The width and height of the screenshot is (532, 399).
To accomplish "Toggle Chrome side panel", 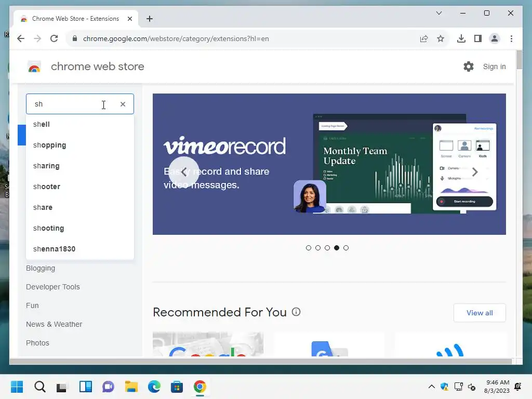I will coord(478,38).
